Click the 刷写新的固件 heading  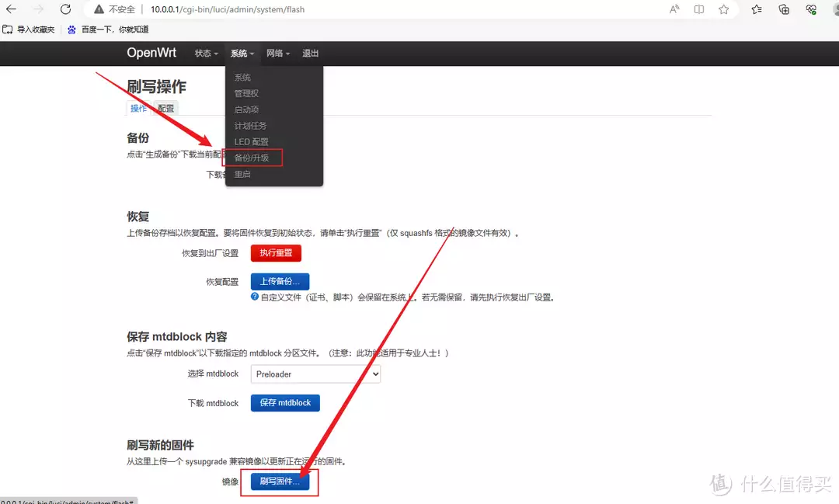[160, 445]
